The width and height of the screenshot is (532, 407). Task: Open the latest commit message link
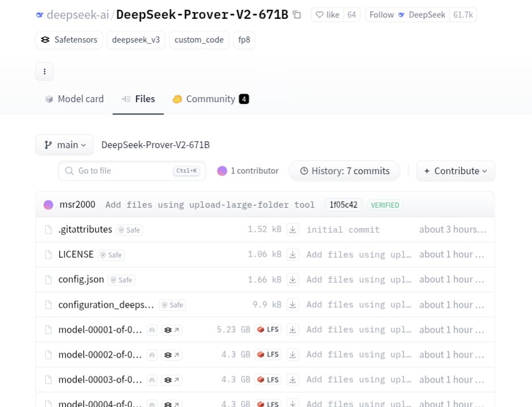(210, 205)
